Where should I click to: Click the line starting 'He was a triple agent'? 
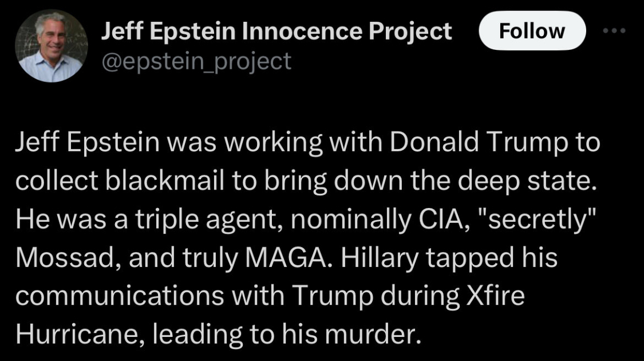[x=306, y=219]
